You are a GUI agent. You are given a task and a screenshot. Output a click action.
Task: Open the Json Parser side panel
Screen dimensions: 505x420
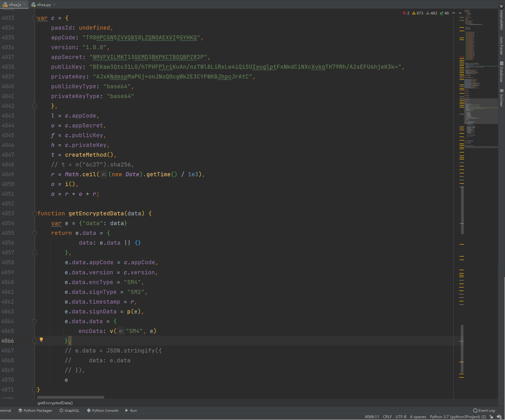point(502,45)
